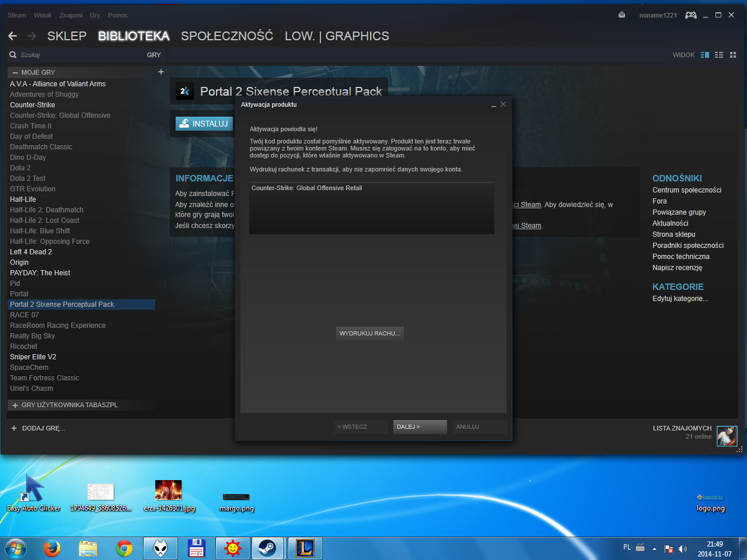This screenshot has width=747, height=560.
Task: Open friends list avatar thumbnail
Action: pyautogui.click(x=727, y=436)
